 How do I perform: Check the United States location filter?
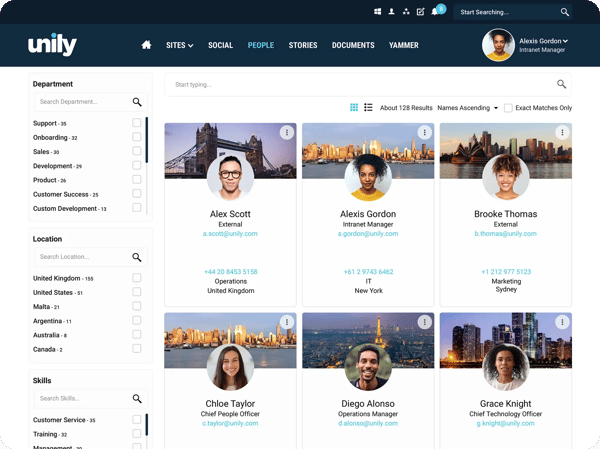point(137,292)
